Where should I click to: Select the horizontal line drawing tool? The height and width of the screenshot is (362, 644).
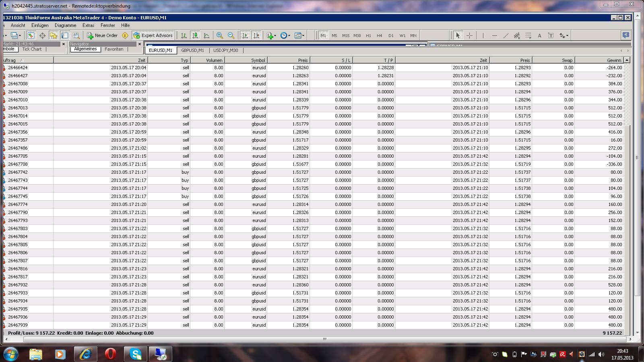pyautogui.click(x=494, y=35)
